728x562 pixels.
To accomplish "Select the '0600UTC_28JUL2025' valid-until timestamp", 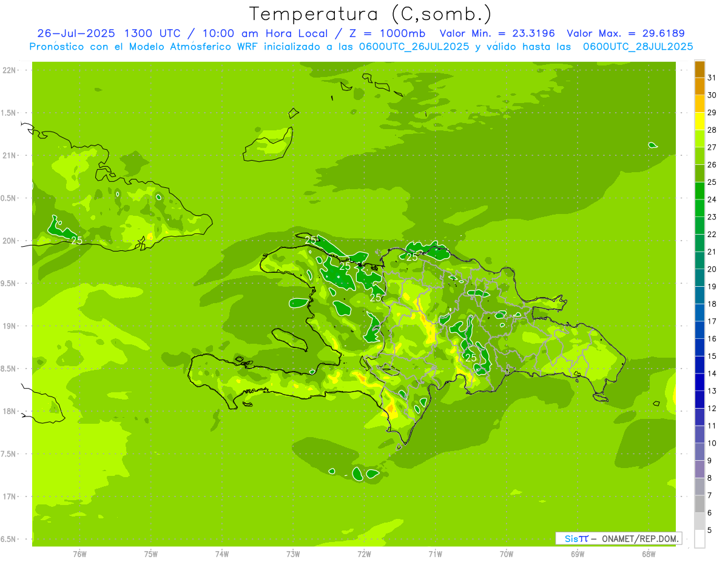I will pyautogui.click(x=637, y=46).
